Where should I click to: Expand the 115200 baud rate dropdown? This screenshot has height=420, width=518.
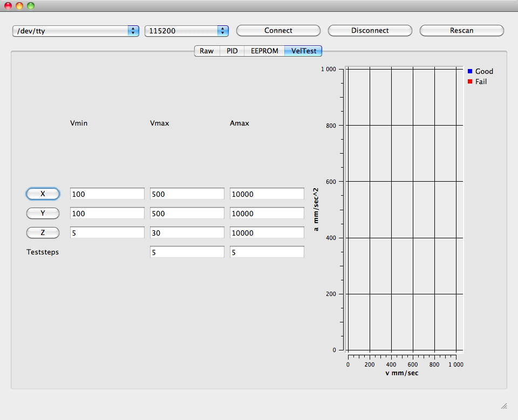[x=186, y=31]
